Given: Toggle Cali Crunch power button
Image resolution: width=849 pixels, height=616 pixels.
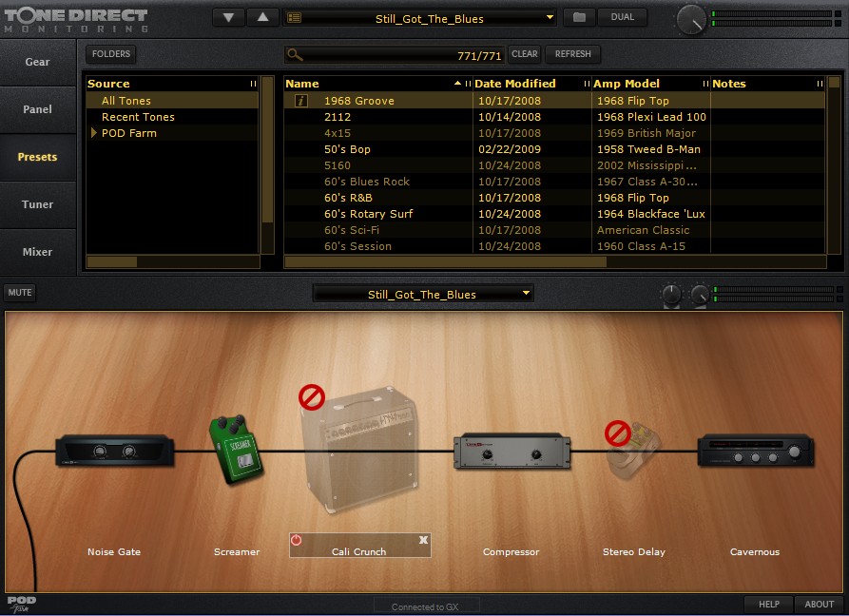Looking at the screenshot, I should pos(297,540).
